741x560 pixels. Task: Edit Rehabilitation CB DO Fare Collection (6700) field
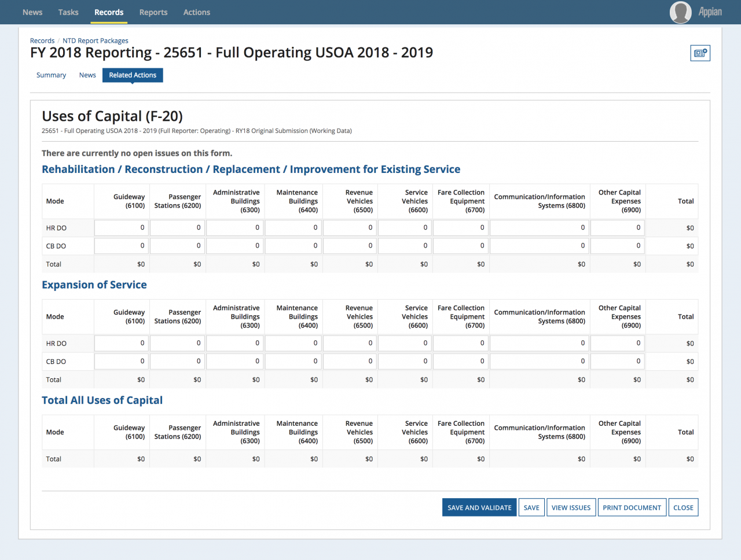461,246
